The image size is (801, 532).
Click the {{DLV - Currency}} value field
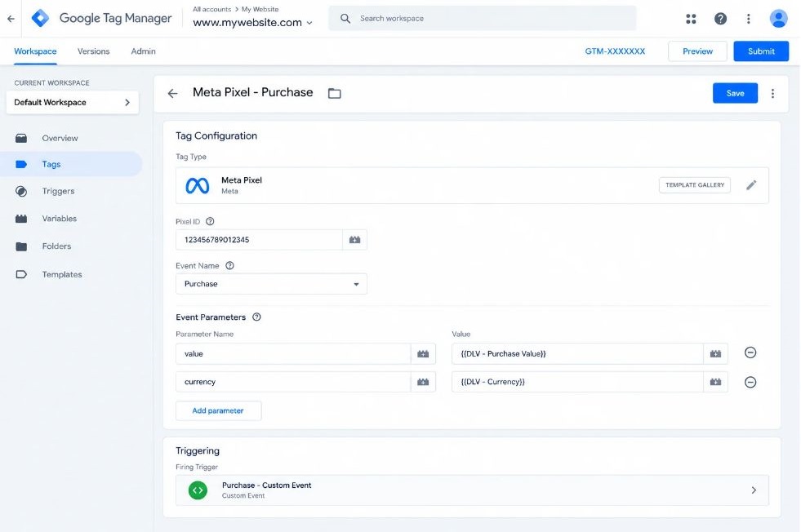click(577, 382)
